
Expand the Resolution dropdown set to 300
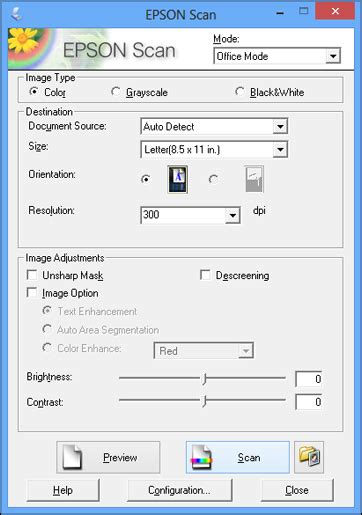pyautogui.click(x=190, y=215)
